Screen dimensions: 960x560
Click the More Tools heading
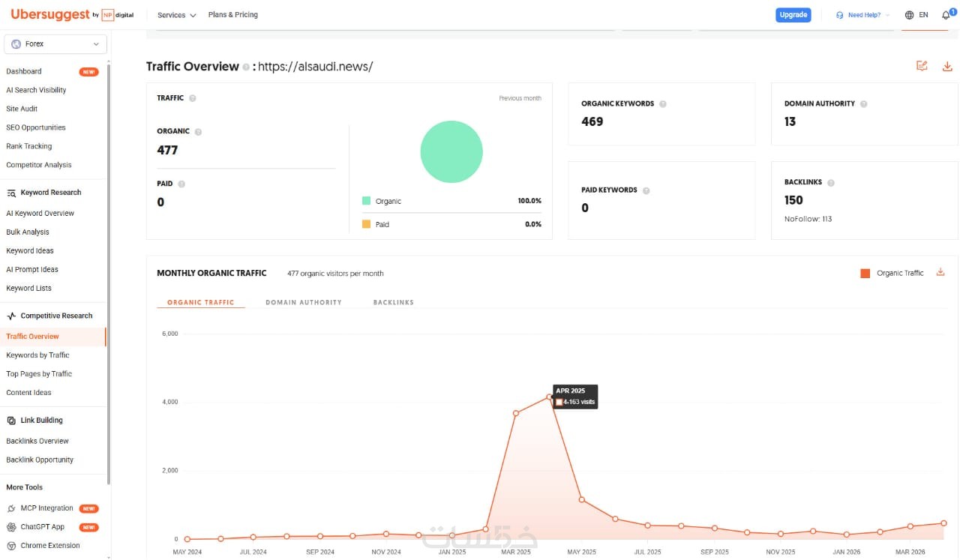(x=25, y=488)
